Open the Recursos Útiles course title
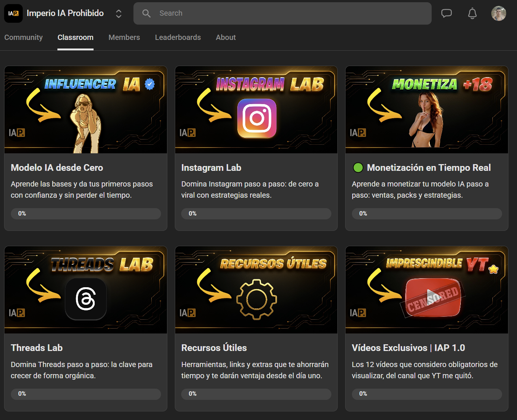The height and width of the screenshot is (420, 517). pos(214,348)
